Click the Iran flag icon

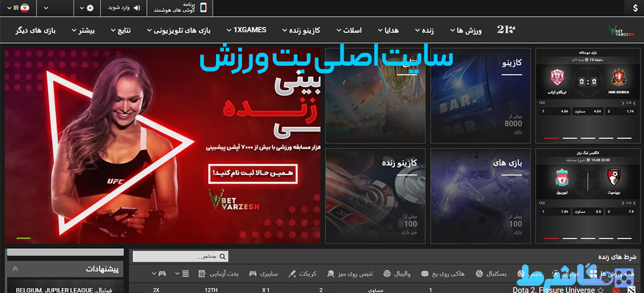[x=26, y=8]
